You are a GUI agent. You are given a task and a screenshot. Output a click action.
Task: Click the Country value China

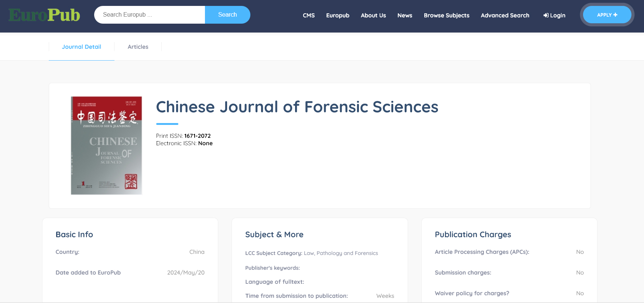click(x=197, y=252)
